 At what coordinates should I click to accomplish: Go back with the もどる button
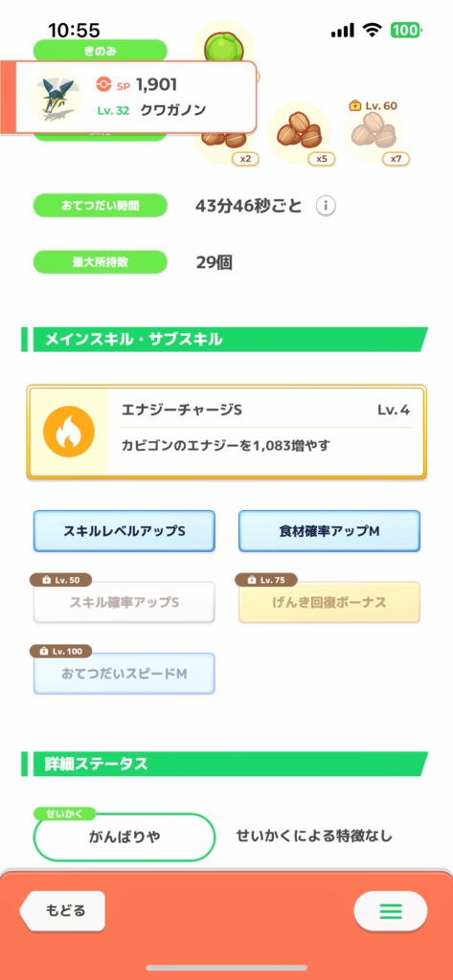[62, 910]
